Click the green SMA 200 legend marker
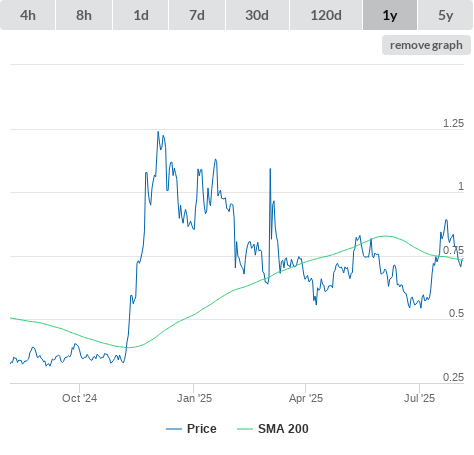The width and height of the screenshot is (474, 455). (245, 429)
